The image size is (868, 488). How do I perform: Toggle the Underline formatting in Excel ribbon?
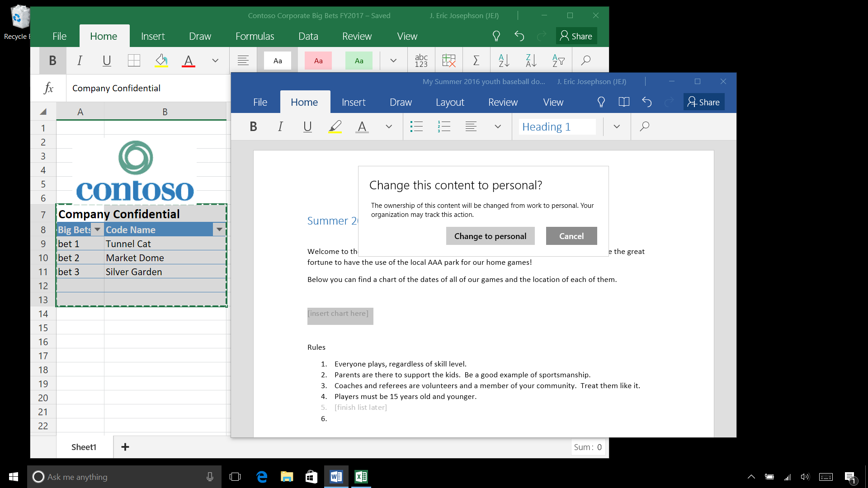tap(107, 60)
